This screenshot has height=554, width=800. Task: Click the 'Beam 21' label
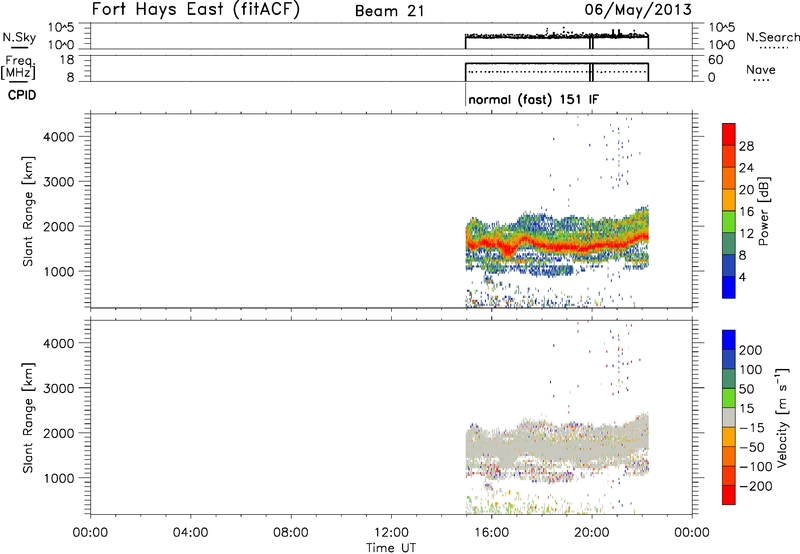[390, 11]
